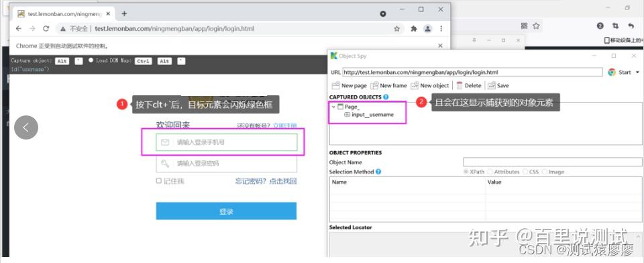Click the Object Spy URL field

(472, 72)
